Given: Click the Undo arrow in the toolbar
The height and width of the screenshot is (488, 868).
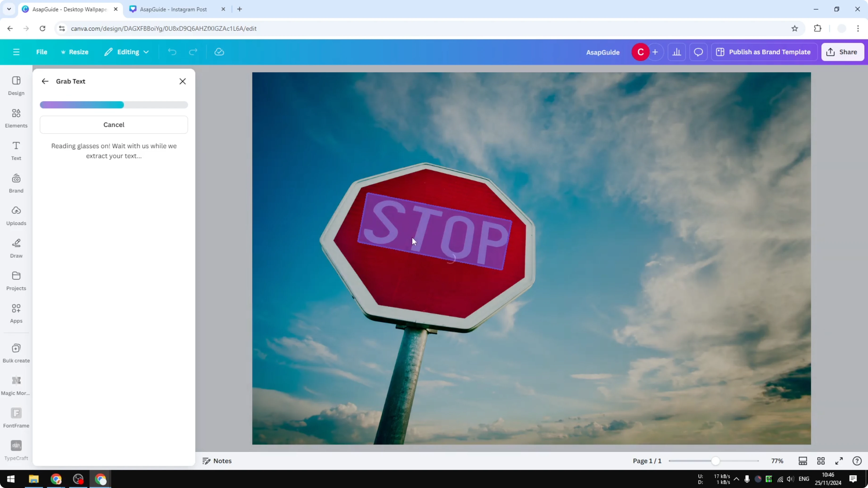Looking at the screenshot, I should point(172,52).
